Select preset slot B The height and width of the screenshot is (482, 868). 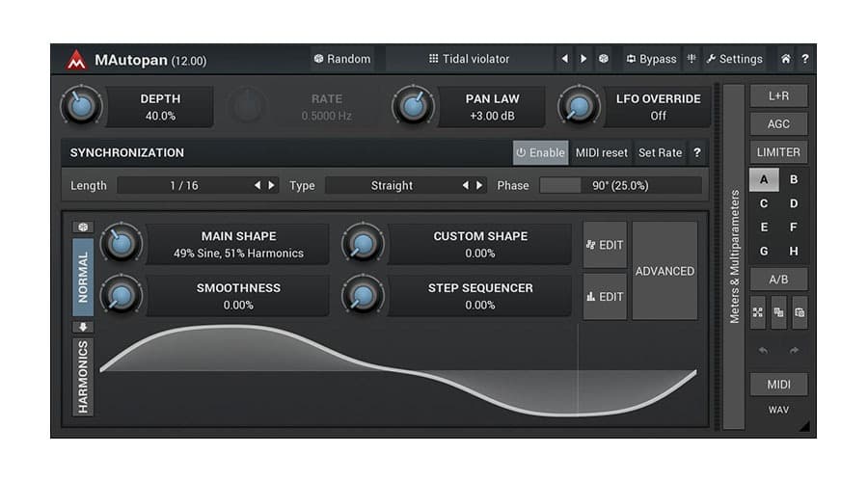pyautogui.click(x=794, y=179)
